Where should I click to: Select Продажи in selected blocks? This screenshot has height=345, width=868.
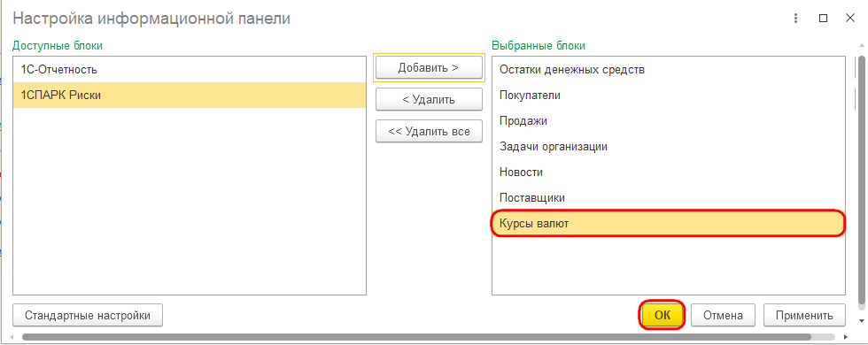[668, 120]
